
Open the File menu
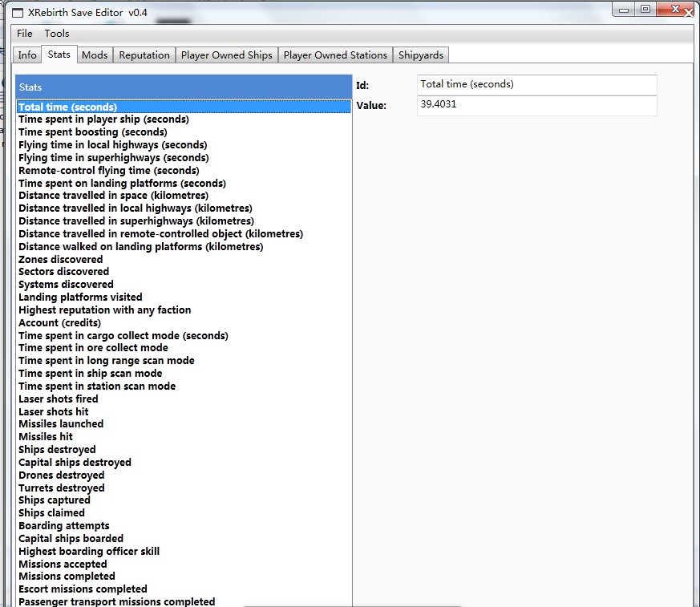click(25, 34)
